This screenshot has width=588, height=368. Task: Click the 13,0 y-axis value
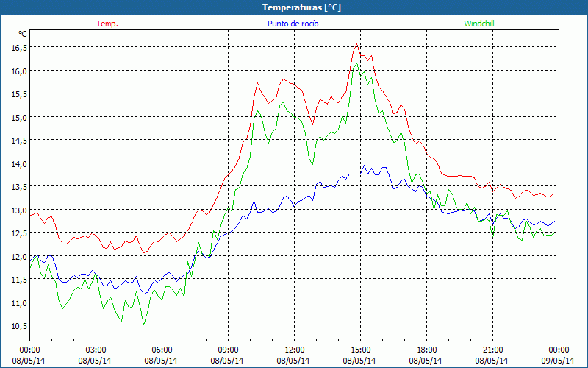(x=20, y=210)
